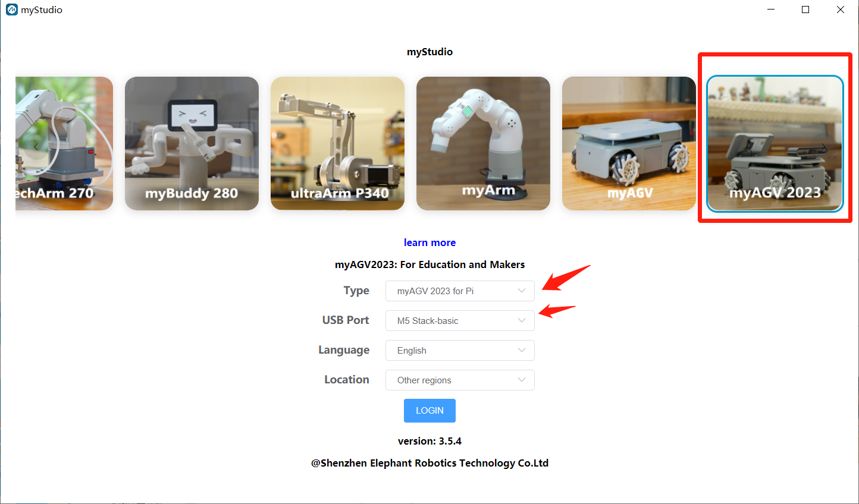The height and width of the screenshot is (504, 859).
Task: Click the Type dropdown chevron arrow
Action: pyautogui.click(x=522, y=291)
